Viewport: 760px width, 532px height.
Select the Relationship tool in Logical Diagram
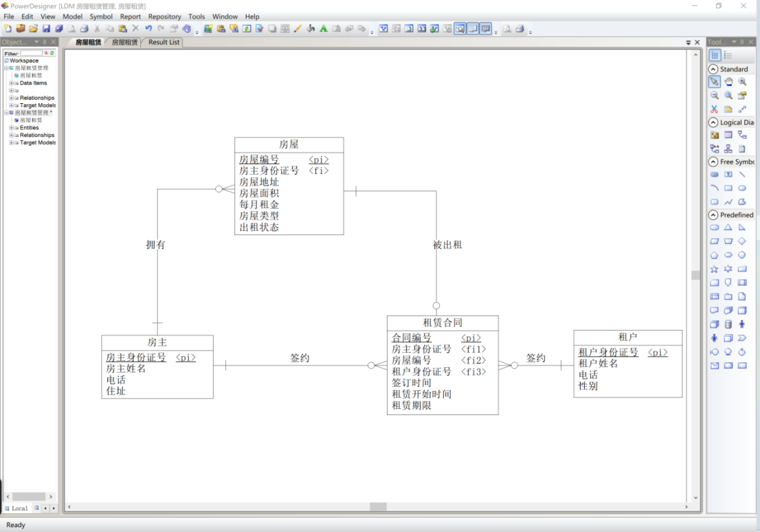click(x=742, y=135)
